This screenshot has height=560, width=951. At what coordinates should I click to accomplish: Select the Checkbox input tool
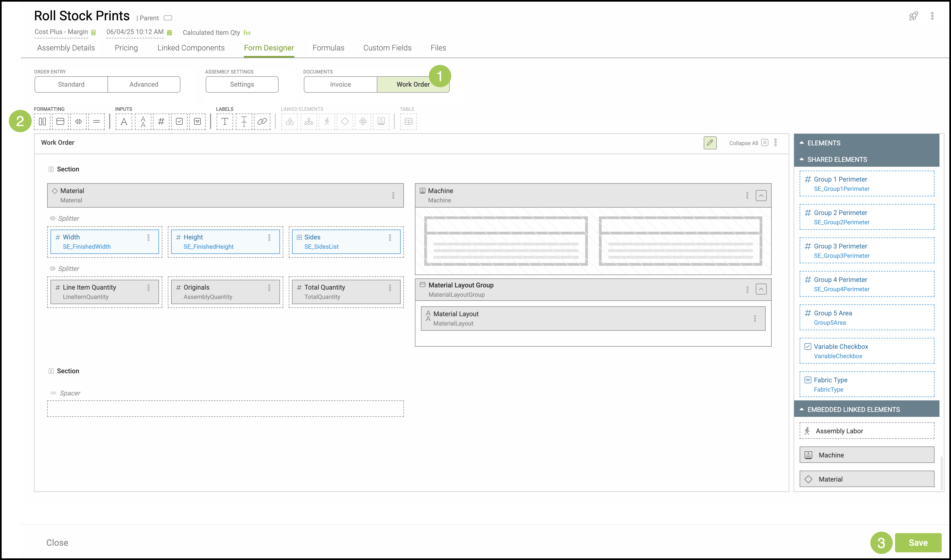179,121
